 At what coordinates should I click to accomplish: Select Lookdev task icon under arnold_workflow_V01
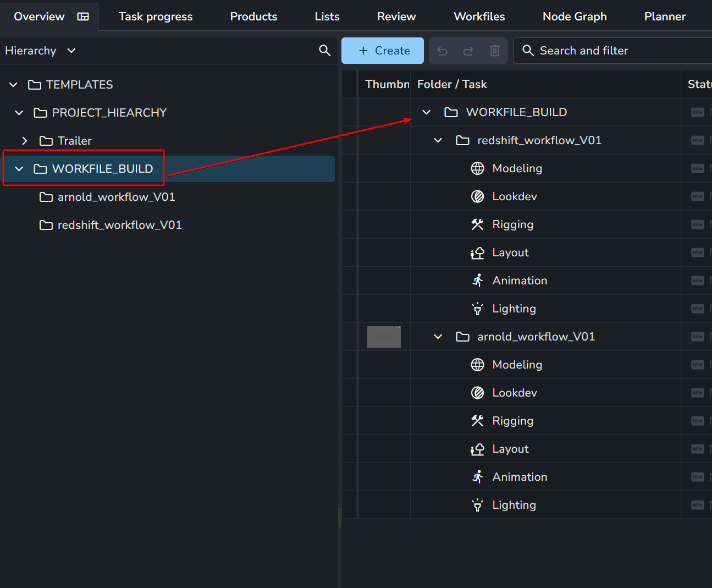click(477, 393)
